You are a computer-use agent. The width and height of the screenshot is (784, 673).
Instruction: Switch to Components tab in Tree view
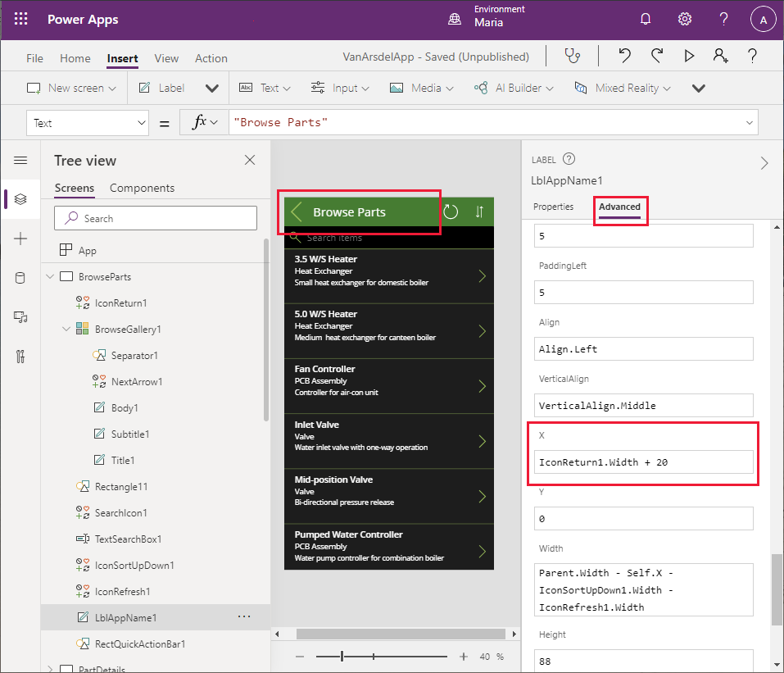point(142,188)
